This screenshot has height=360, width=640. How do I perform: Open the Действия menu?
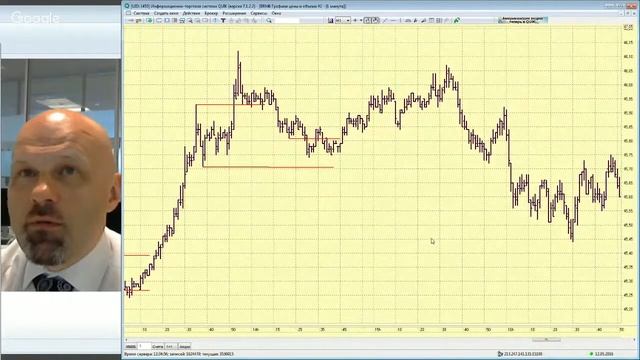(x=191, y=13)
